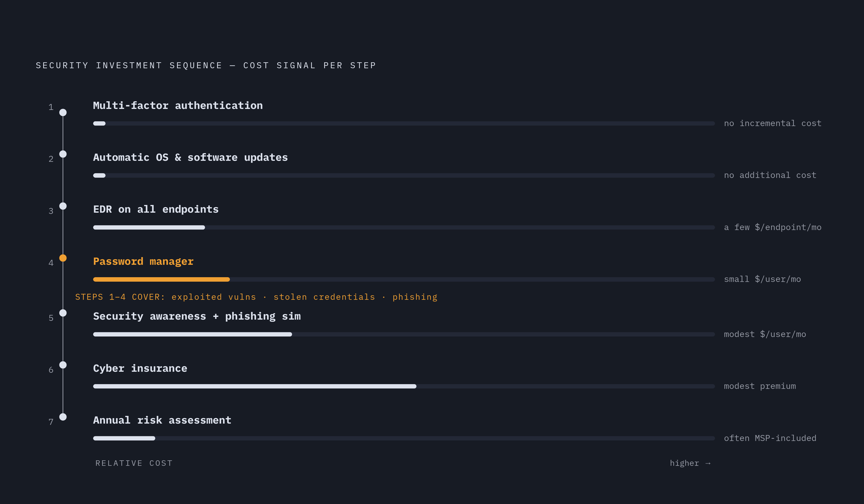Click the Multi-factor authentication cost bar
The width and height of the screenshot is (864, 504).
click(404, 123)
